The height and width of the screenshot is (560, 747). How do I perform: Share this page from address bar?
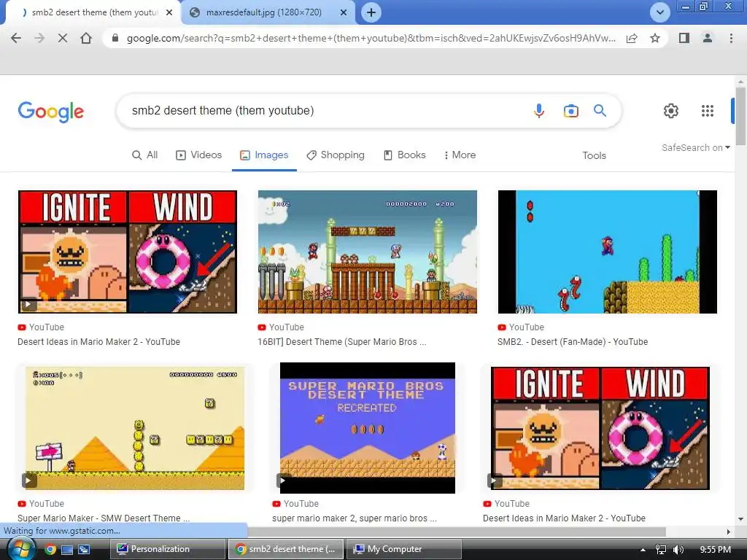pyautogui.click(x=632, y=38)
